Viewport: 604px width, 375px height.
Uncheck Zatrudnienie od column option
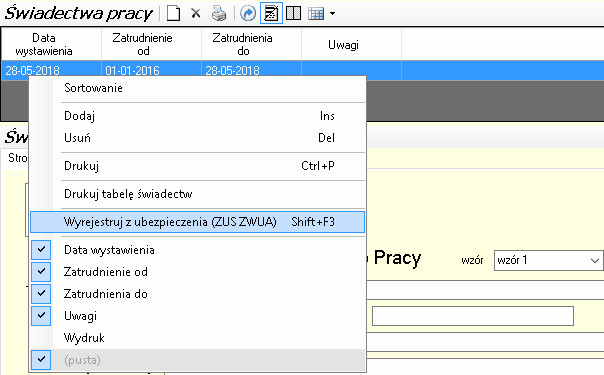(197, 272)
